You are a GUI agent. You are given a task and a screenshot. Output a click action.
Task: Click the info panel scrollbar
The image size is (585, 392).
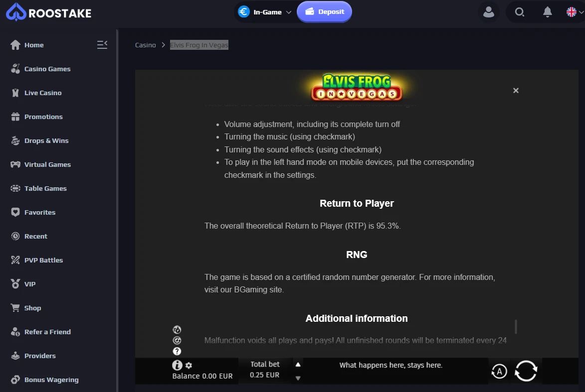click(516, 327)
